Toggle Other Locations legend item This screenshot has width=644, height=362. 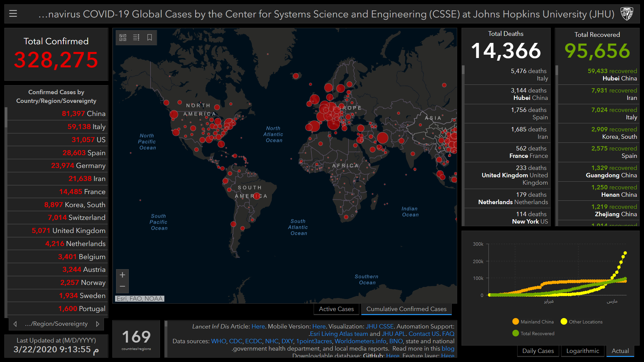(581, 322)
